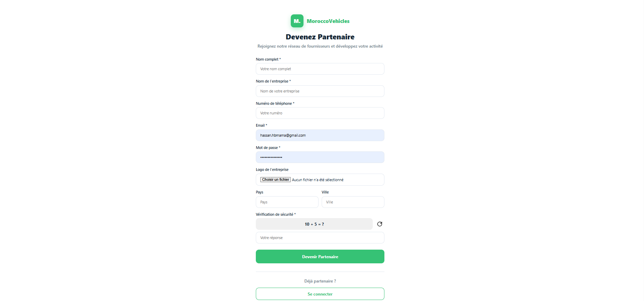The width and height of the screenshot is (644, 301).
Task: Click the "10 + 5 = ?" captcha question box
Action: 314,224
